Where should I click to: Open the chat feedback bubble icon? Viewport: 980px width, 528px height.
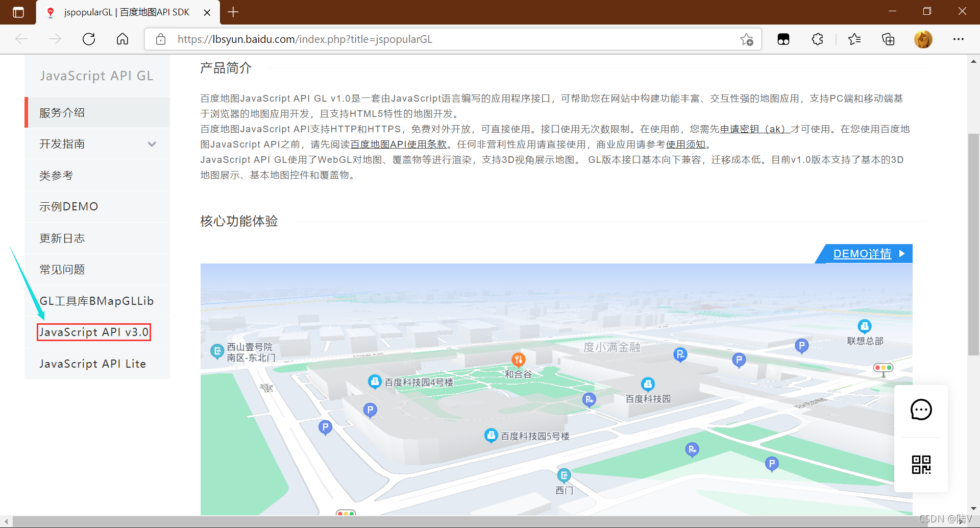pyautogui.click(x=921, y=410)
